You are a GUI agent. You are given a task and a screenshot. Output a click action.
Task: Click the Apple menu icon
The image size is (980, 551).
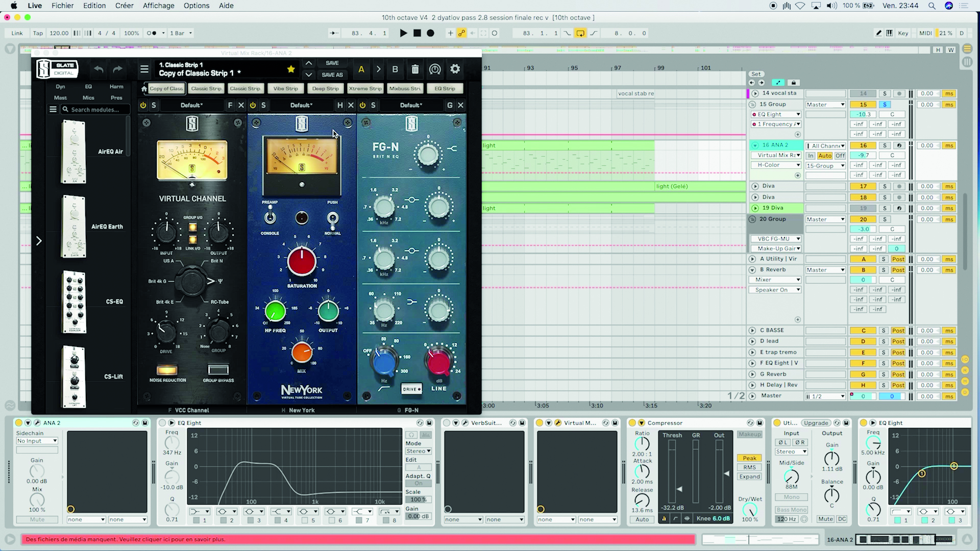pos(14,6)
